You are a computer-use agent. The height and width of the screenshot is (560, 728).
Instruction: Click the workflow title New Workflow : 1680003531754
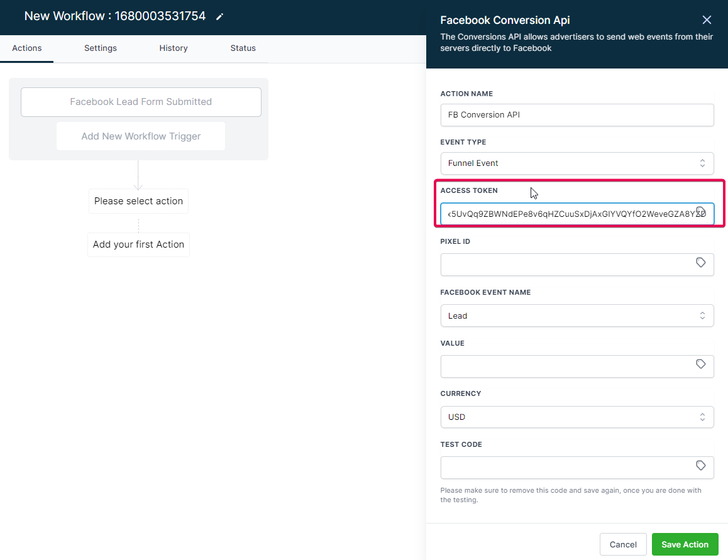(x=114, y=16)
